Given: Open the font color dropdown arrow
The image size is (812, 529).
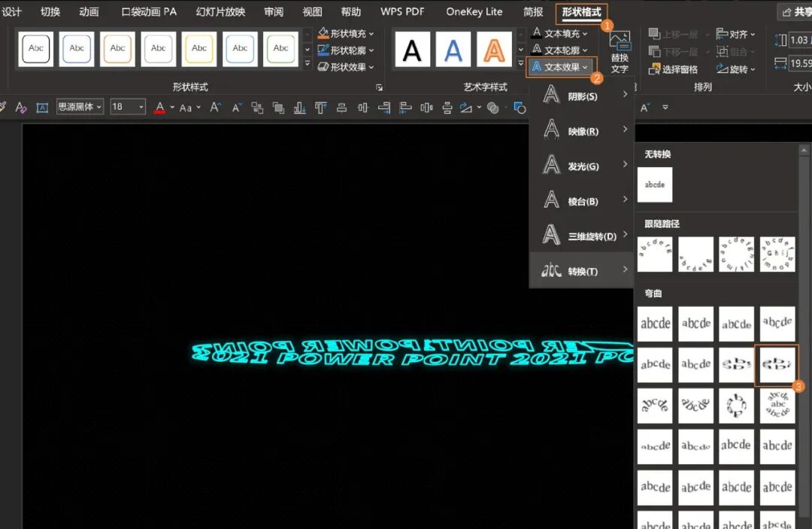Looking at the screenshot, I should (x=172, y=108).
